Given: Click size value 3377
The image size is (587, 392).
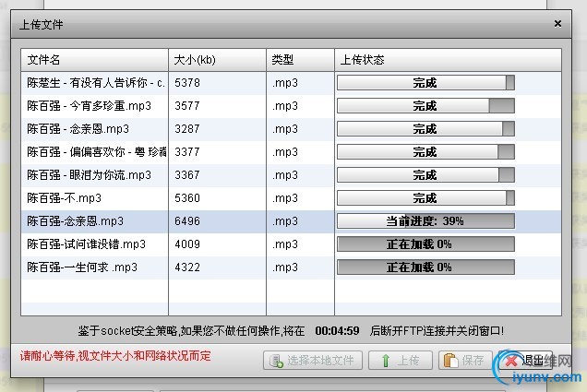Looking at the screenshot, I should click(187, 152).
